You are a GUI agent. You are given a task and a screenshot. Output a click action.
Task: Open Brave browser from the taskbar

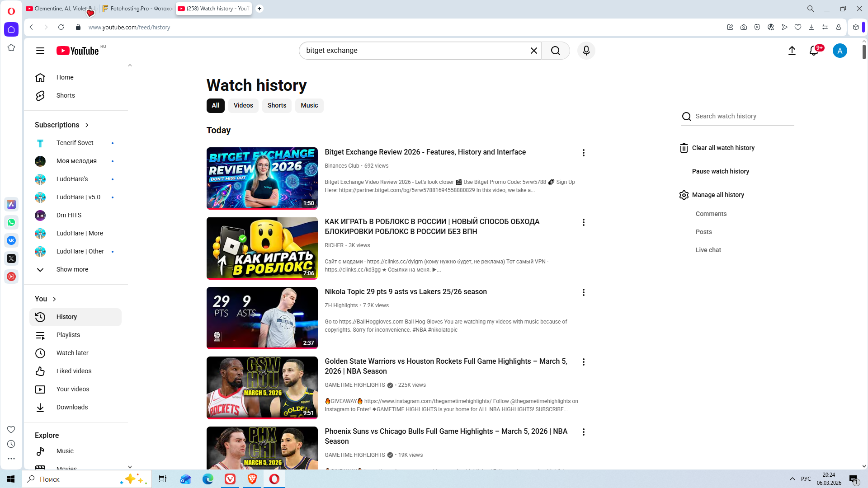(252, 479)
